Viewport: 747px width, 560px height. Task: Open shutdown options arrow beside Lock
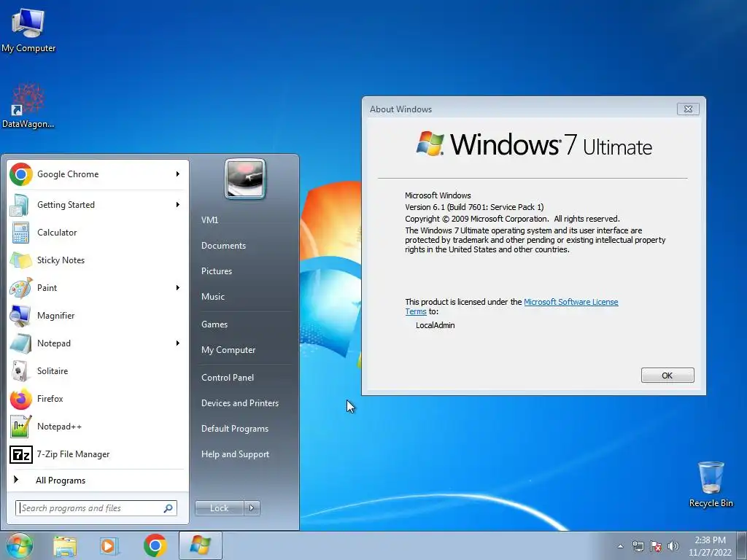pos(252,508)
